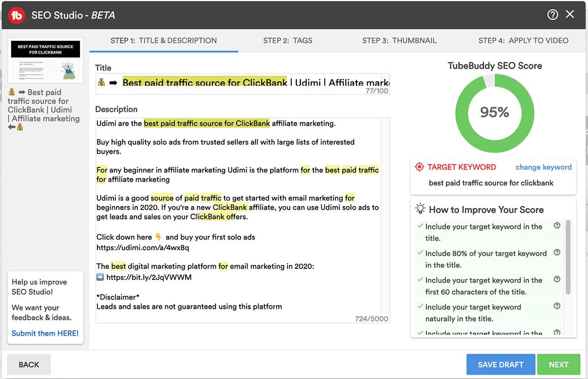588x379 pixels.
Task: Click the 'Submit them HERE!' feedback link
Action: click(x=45, y=333)
